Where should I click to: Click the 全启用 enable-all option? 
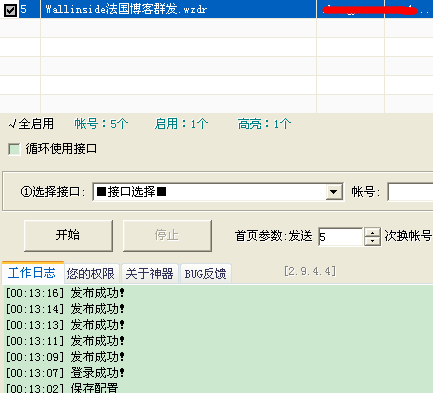[31, 124]
